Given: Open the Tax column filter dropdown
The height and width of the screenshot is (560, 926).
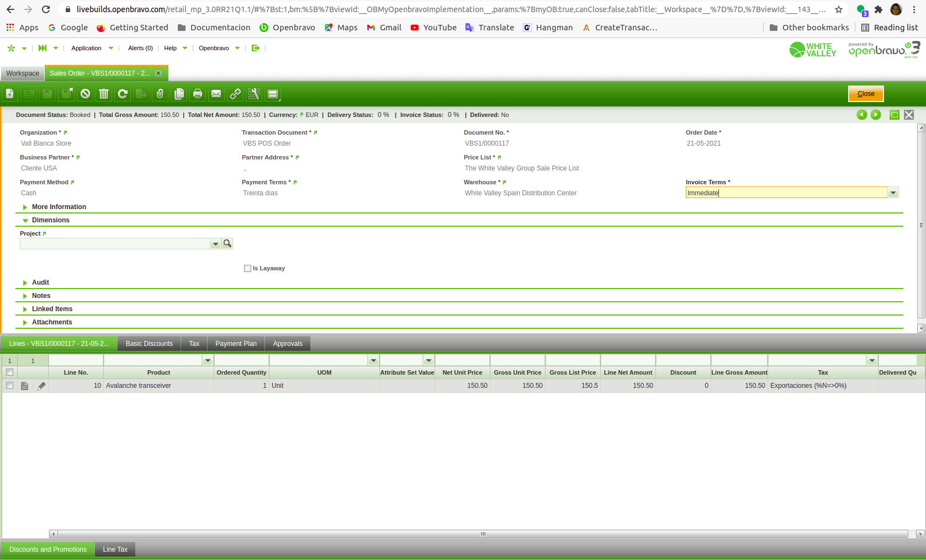Looking at the screenshot, I should (872, 360).
